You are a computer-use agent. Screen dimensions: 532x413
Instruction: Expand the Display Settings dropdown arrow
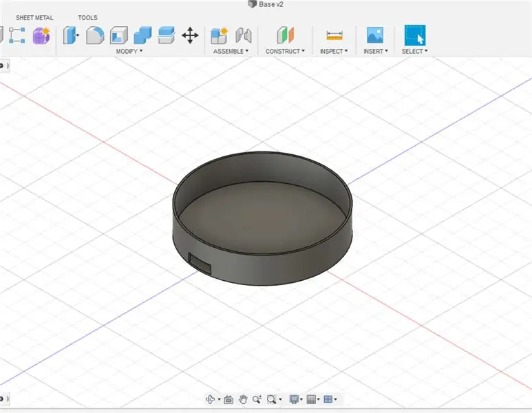[301, 400]
